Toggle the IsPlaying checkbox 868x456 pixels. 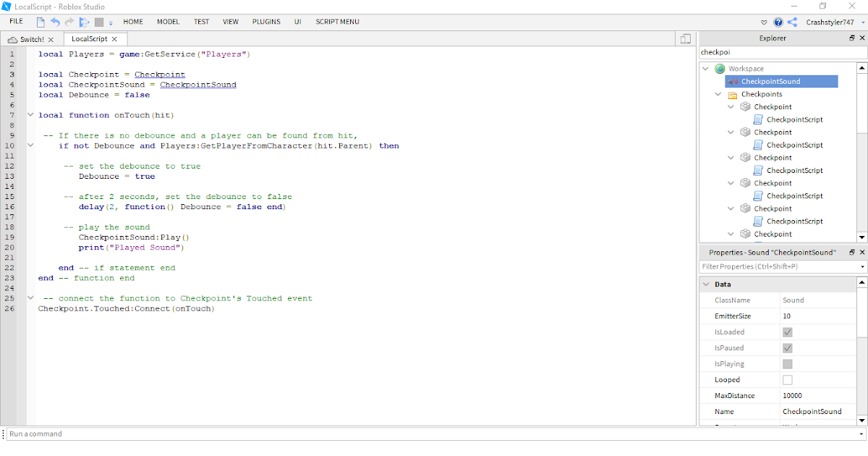[x=788, y=364]
